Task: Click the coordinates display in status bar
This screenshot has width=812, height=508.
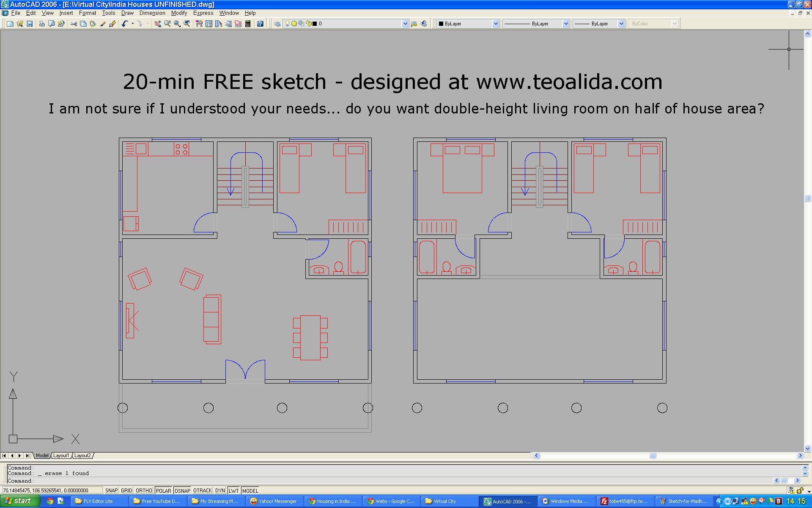Action: (x=52, y=490)
